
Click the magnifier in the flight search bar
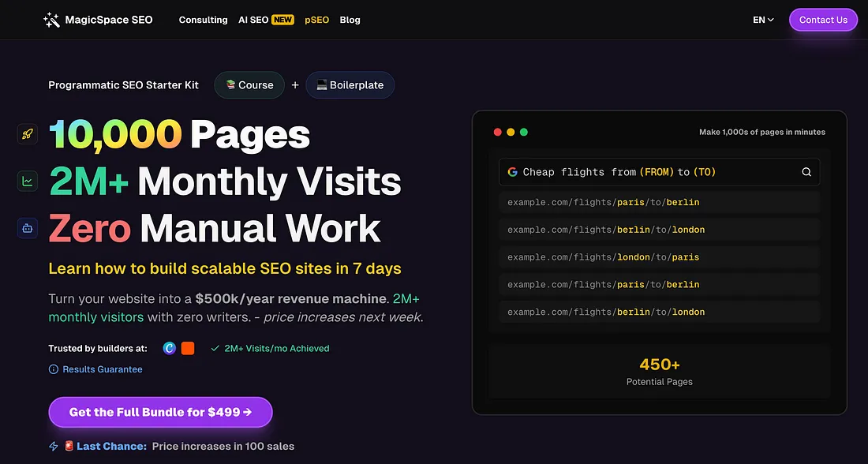(806, 171)
